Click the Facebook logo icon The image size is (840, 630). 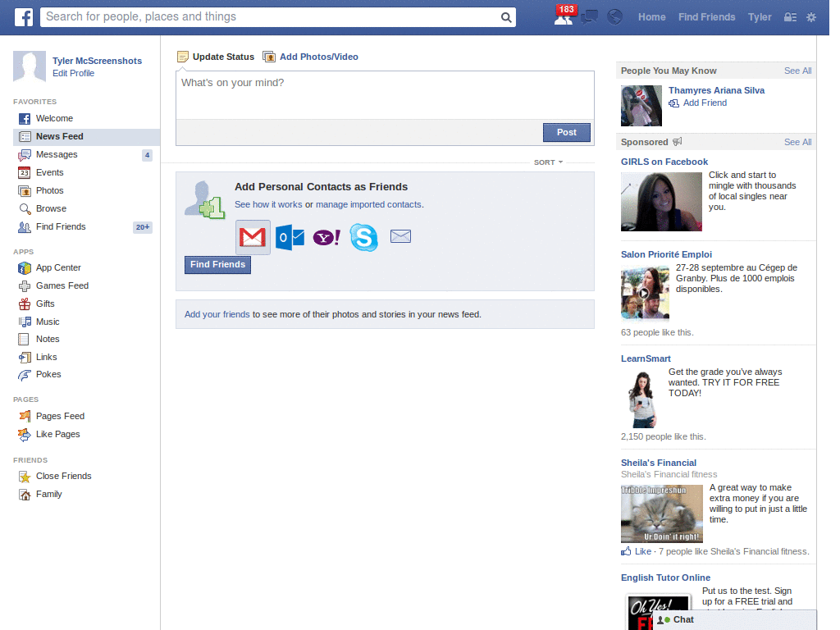coord(24,17)
